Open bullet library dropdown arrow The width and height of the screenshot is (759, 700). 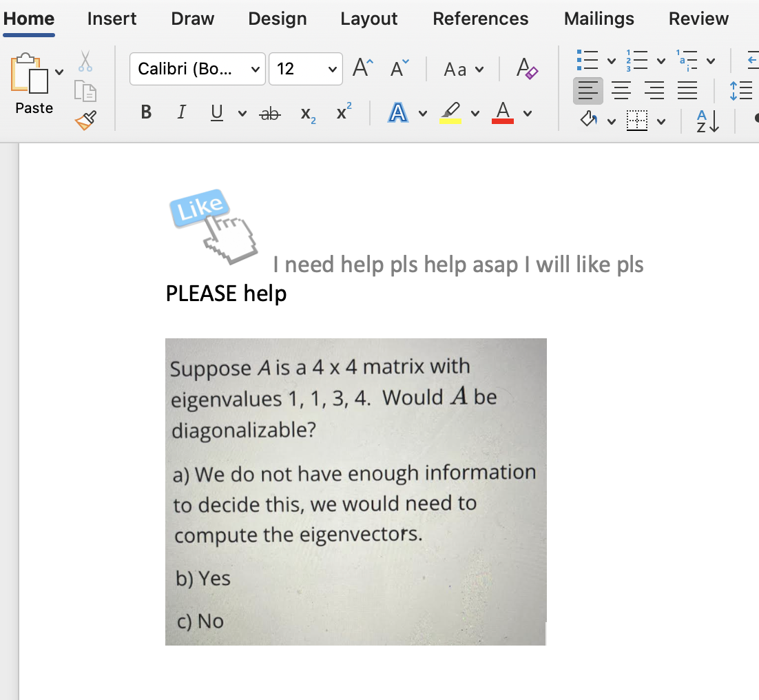(612, 61)
